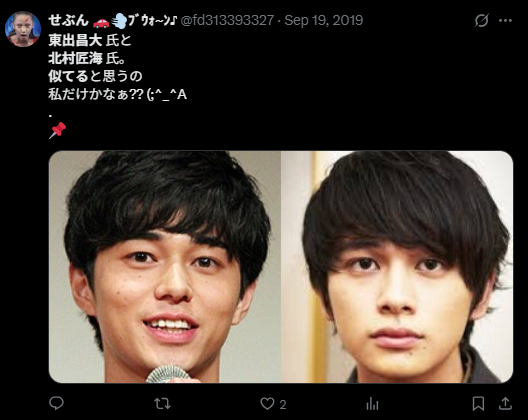The image size is (528, 420).
Task: Click the red car emoji in name
Action: 101,22
